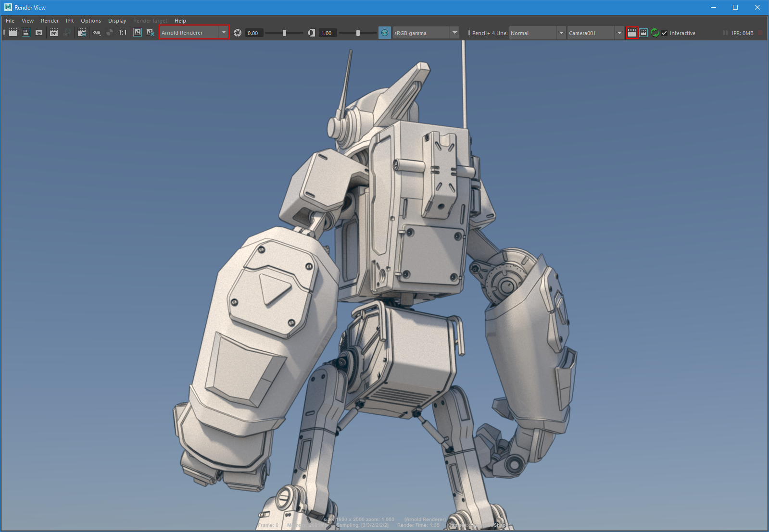Toggle the Interactive checkbox
The image size is (769, 532).
coord(665,33)
